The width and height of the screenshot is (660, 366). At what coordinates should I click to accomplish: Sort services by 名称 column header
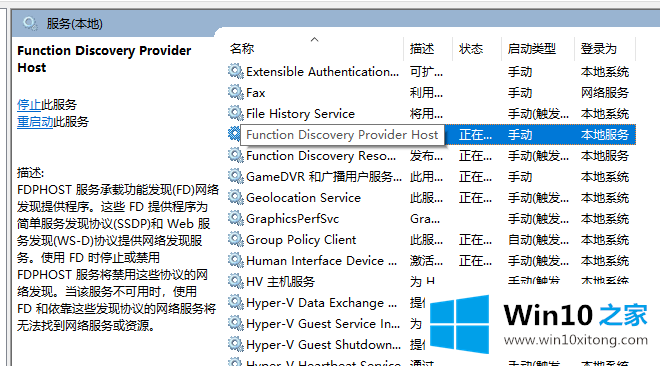point(242,49)
